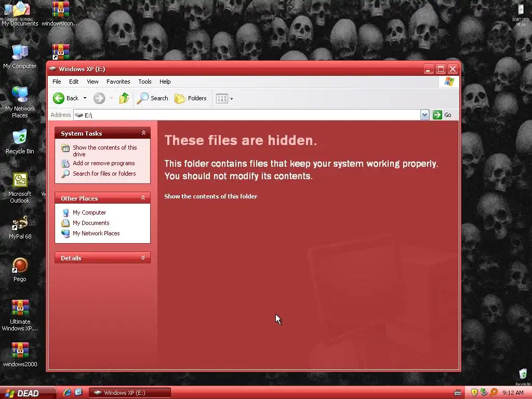Go back with the green Back arrow
This screenshot has width=532, height=399.
point(66,98)
